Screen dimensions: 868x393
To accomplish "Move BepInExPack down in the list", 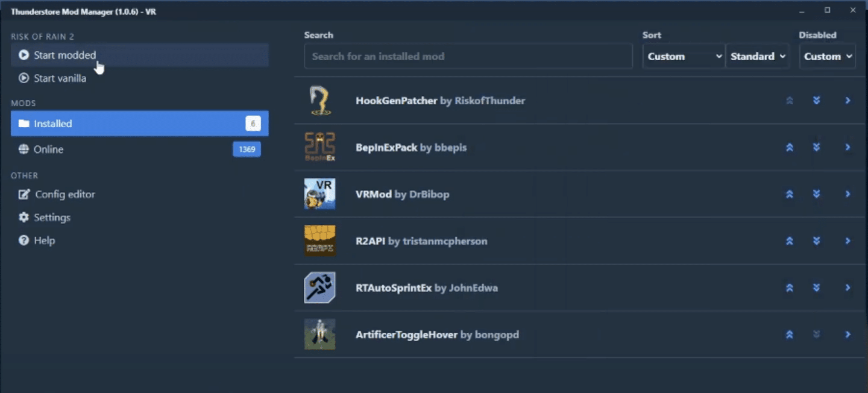I will click(816, 147).
